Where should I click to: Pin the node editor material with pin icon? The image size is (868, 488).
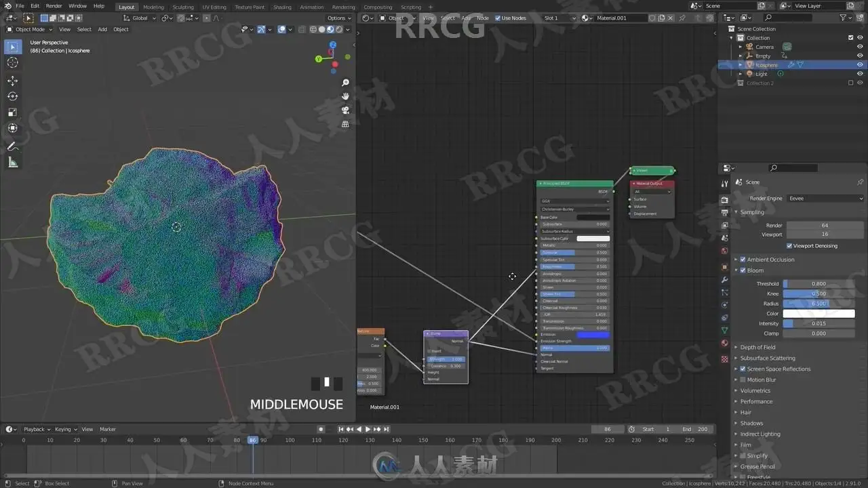[x=682, y=18]
